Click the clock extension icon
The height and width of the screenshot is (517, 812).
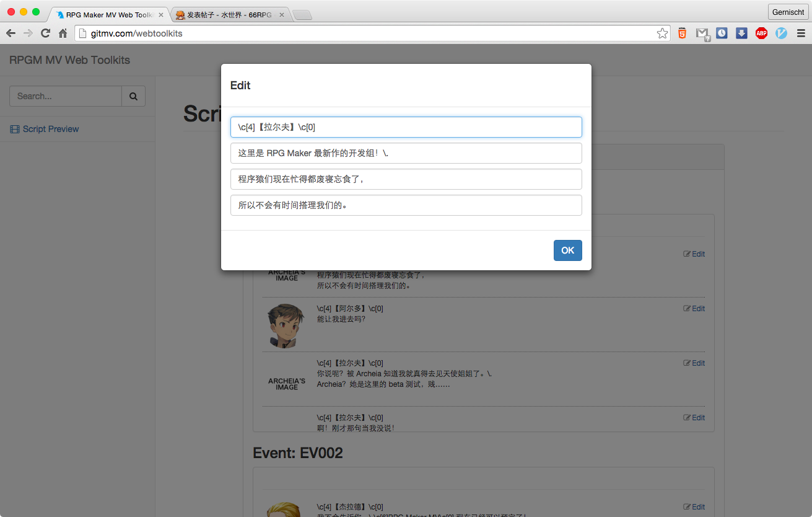[x=722, y=33]
